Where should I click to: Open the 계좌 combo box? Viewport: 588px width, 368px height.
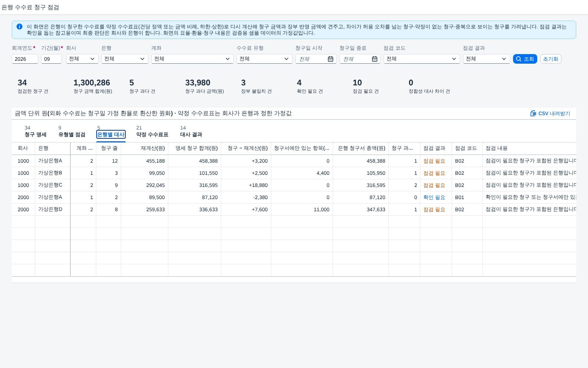pyautogui.click(x=193, y=59)
